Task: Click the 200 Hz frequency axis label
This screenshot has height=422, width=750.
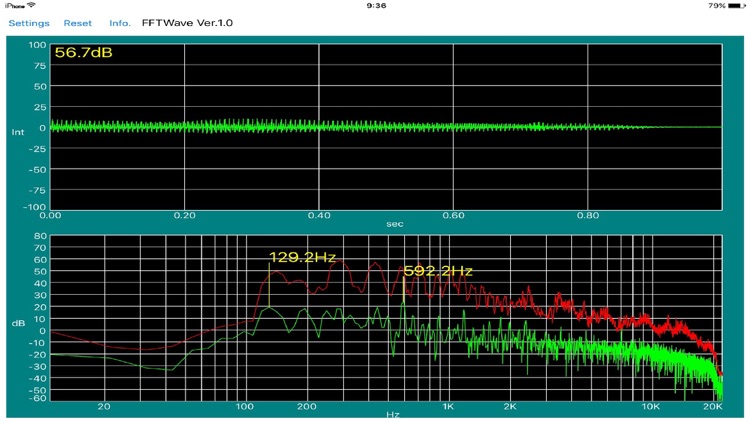Action: pyautogui.click(x=307, y=406)
